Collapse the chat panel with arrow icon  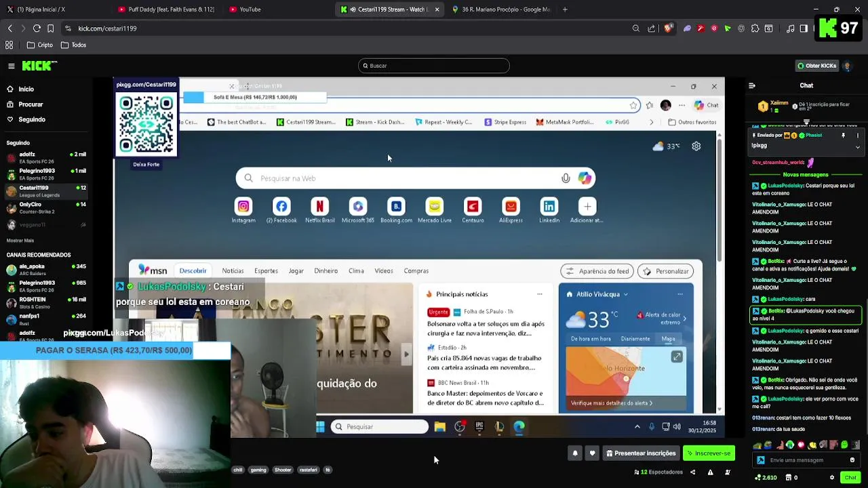tap(751, 85)
